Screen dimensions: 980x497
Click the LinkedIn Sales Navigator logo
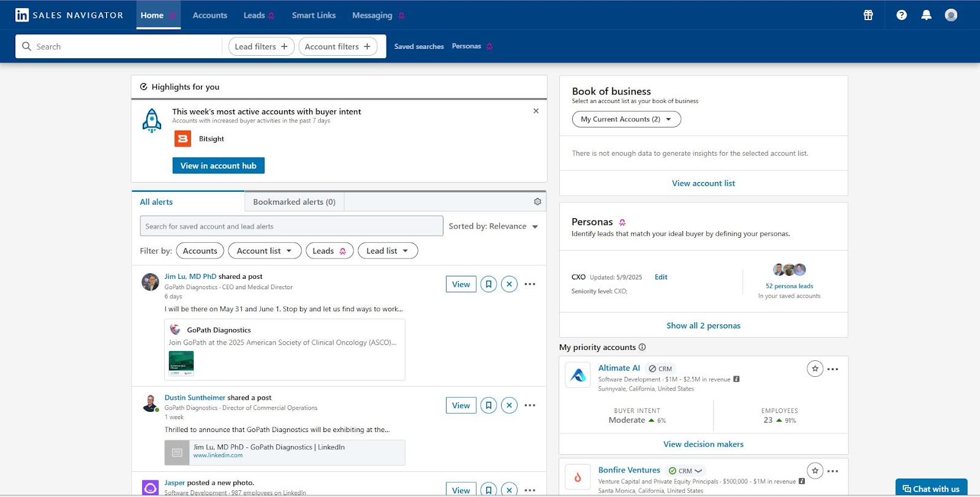[69, 15]
